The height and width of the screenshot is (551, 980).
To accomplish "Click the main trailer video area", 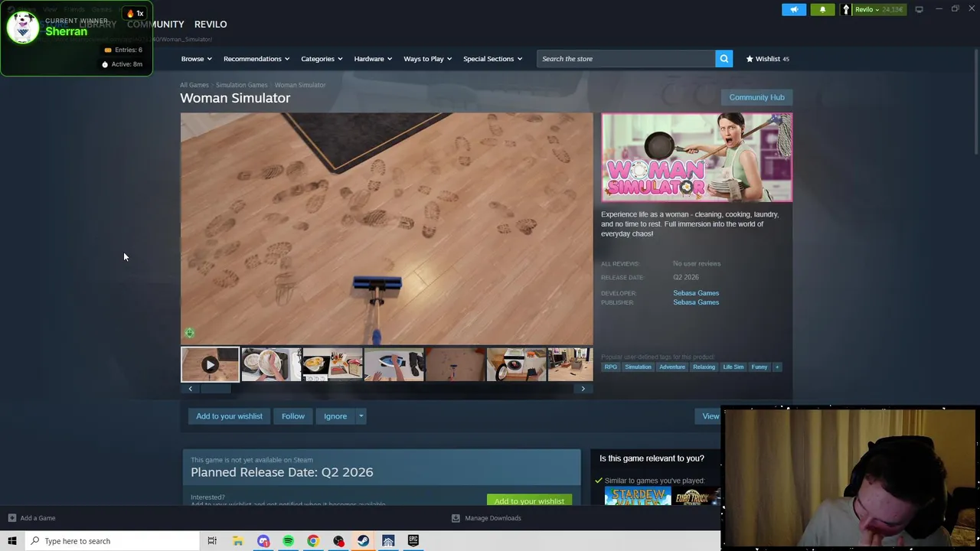I will [x=387, y=229].
